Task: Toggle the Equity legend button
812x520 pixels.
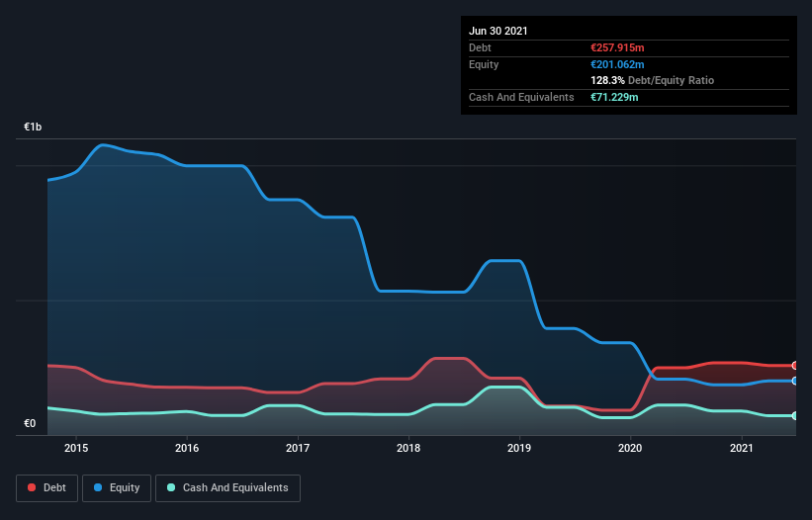Action: point(117,488)
